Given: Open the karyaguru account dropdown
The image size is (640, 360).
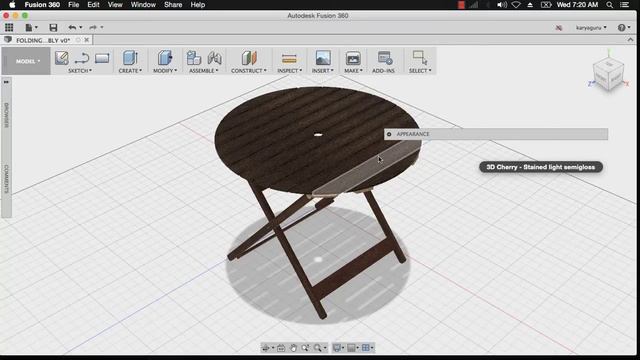Looking at the screenshot, I should (591, 28).
